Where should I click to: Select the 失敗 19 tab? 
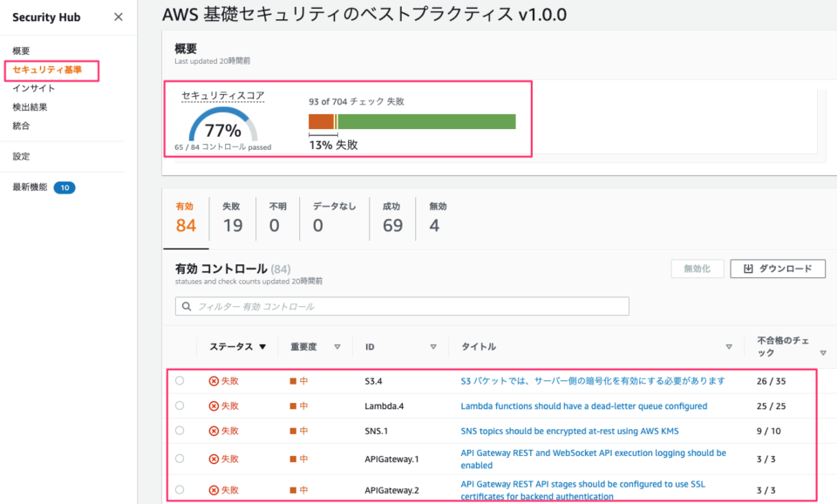[232, 219]
